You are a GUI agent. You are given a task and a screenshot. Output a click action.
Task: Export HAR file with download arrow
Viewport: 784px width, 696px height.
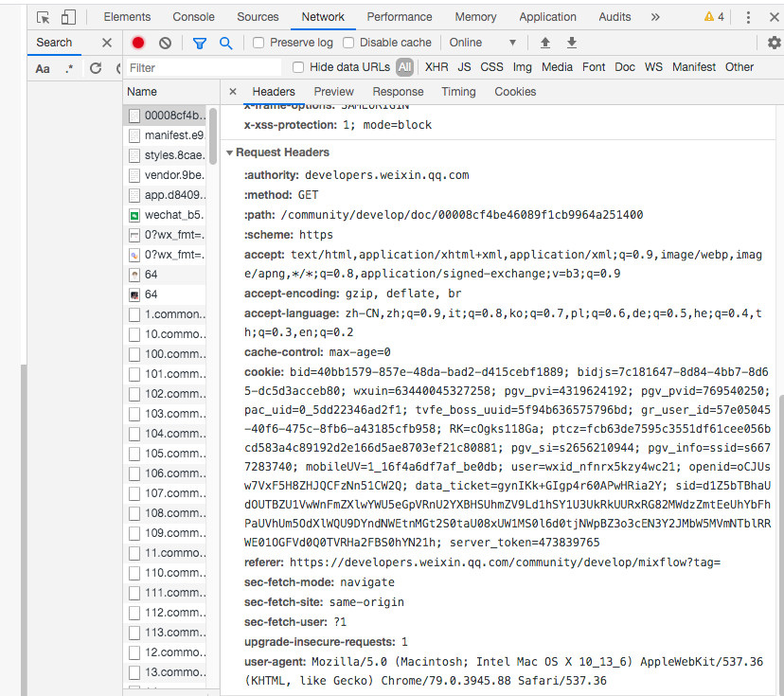[x=572, y=43]
